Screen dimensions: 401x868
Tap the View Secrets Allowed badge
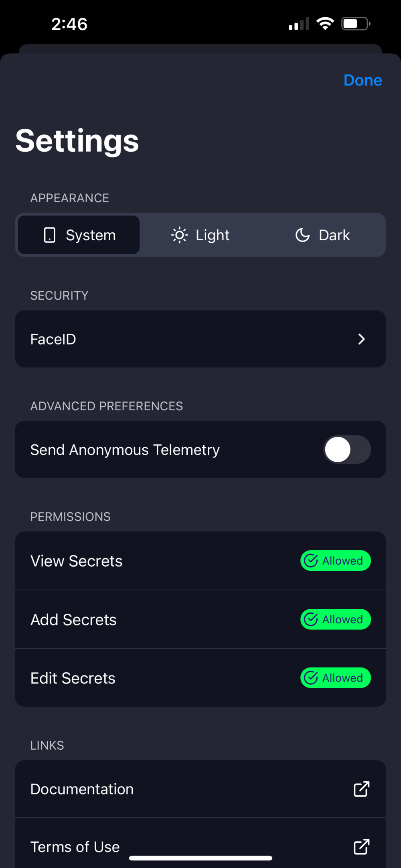click(336, 561)
